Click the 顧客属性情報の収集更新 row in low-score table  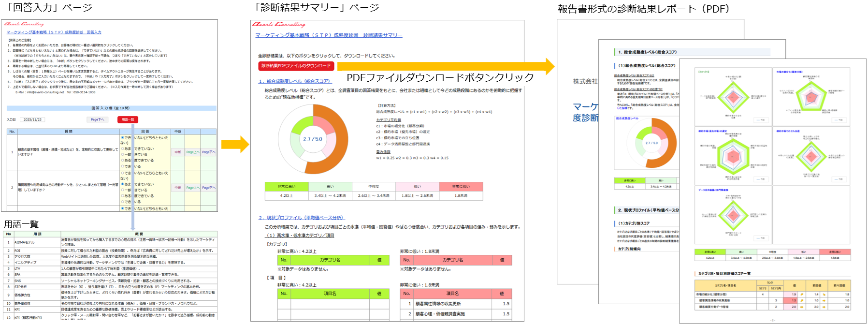tap(456, 304)
